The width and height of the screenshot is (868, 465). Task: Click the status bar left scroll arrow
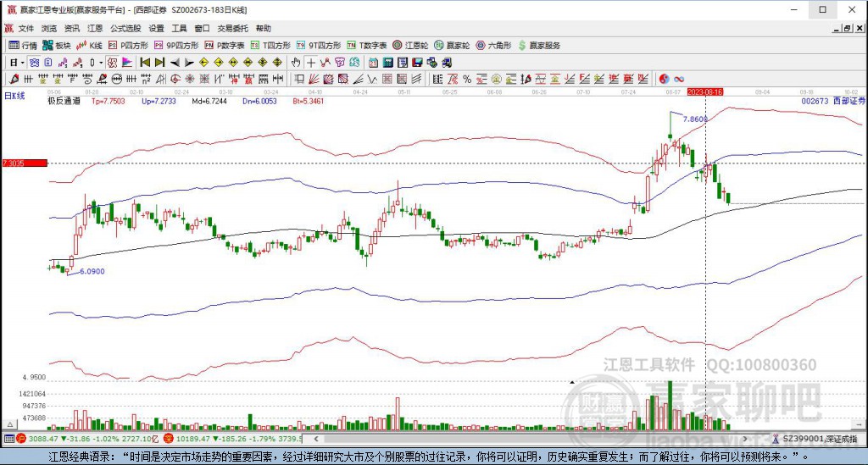(316, 439)
